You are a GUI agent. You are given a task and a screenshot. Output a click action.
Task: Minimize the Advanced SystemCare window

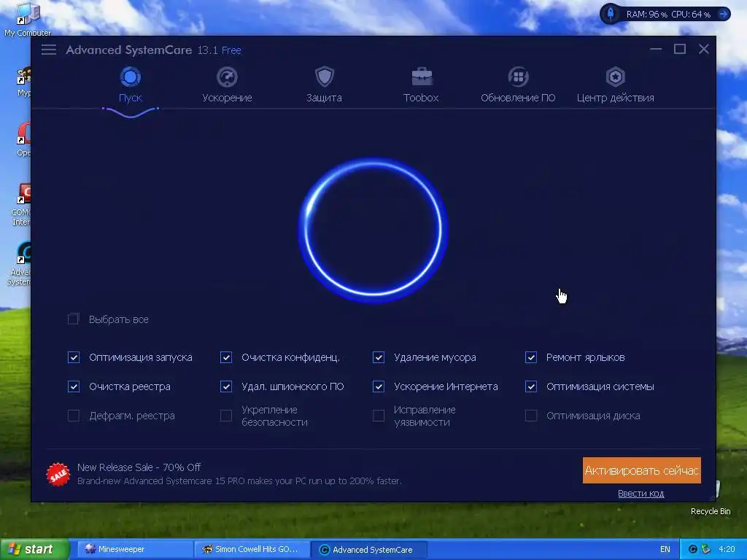pyautogui.click(x=656, y=49)
